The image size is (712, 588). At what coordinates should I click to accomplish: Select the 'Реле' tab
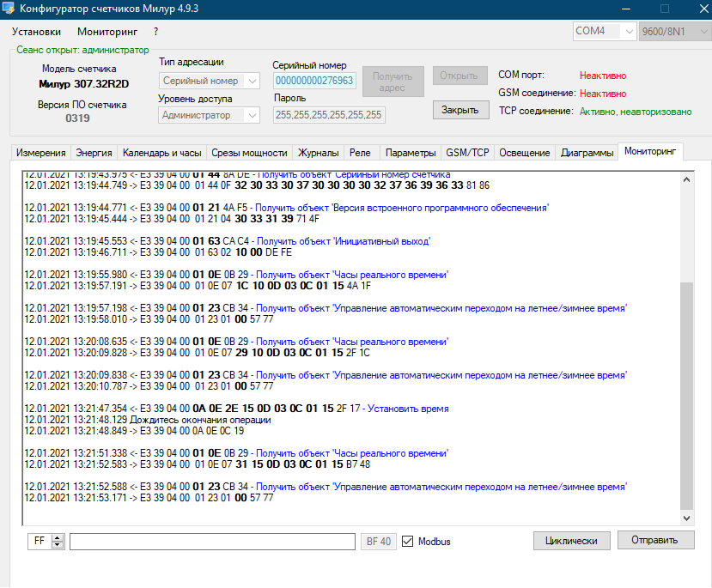(360, 153)
